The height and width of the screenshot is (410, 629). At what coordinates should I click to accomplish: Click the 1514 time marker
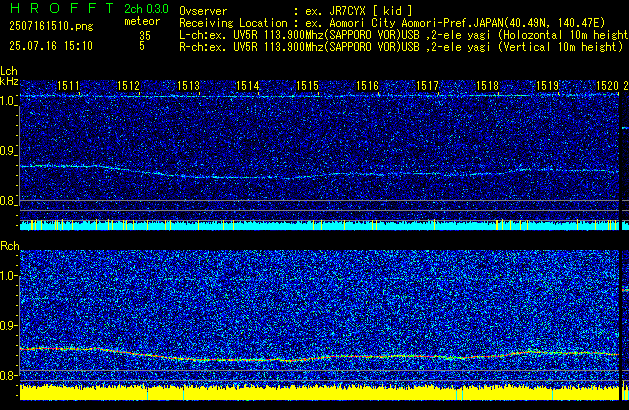[248, 86]
